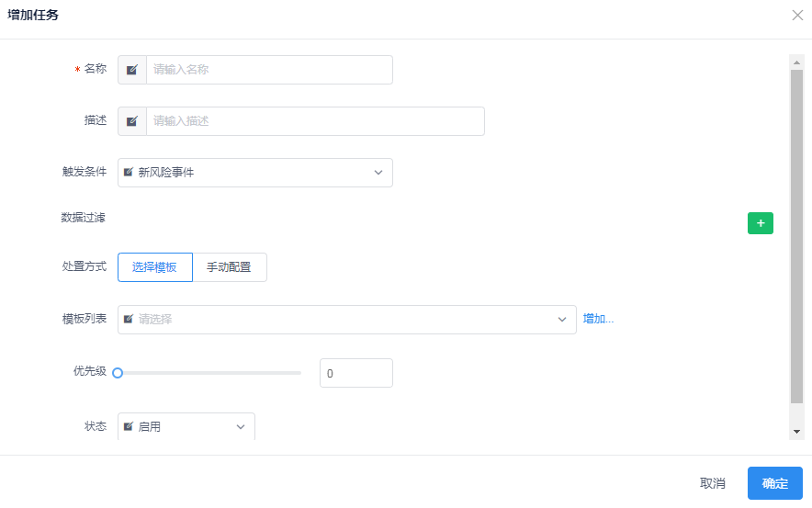Click the edit icon in the 模板列表 dropdown
The image size is (812, 508).
click(x=129, y=320)
